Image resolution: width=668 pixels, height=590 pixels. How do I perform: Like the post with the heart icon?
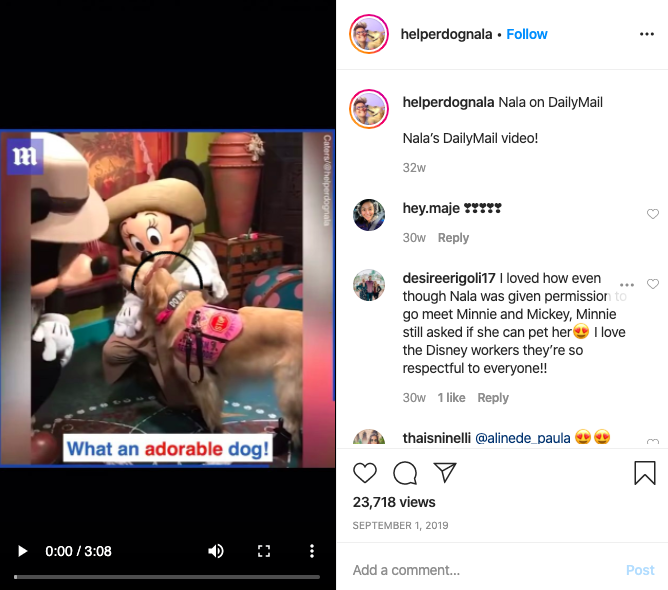(365, 473)
